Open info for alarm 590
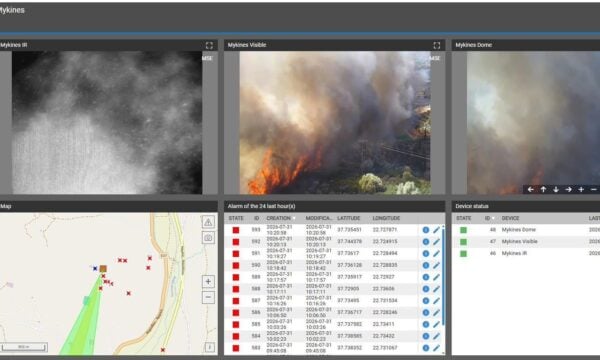The image size is (600, 360). [x=426, y=265]
